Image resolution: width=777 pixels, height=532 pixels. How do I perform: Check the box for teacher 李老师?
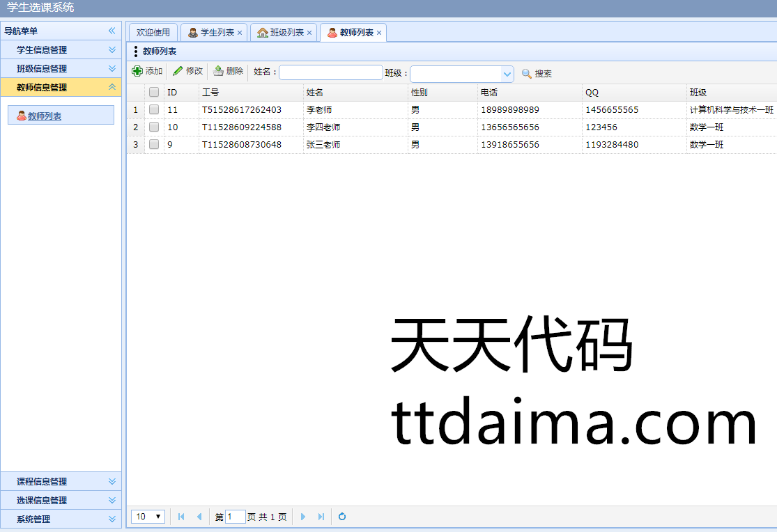[x=154, y=110]
